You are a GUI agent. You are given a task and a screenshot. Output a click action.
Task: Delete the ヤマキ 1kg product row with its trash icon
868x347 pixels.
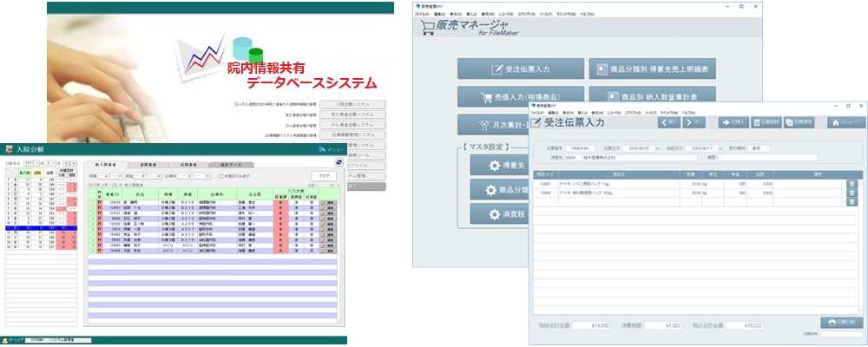[x=852, y=184]
